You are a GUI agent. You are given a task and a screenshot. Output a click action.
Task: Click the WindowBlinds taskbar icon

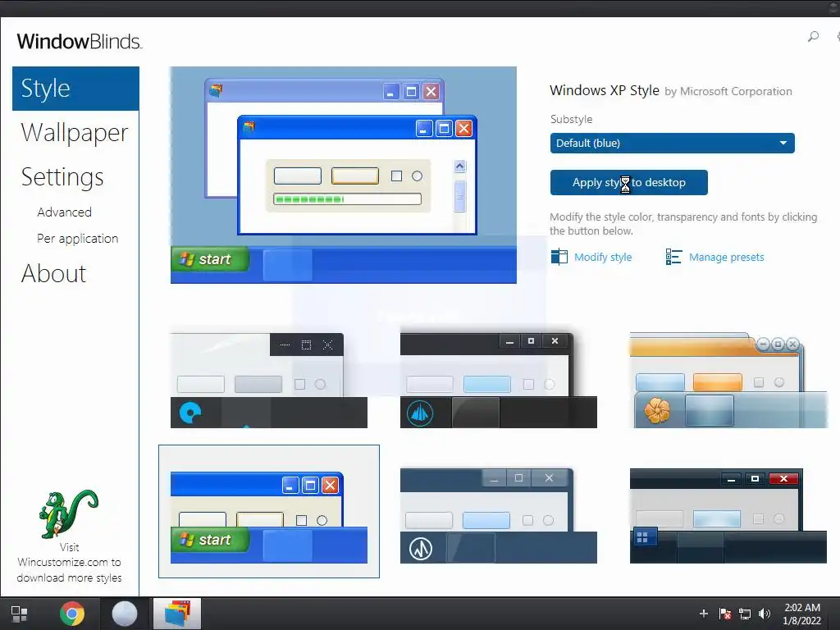(x=177, y=614)
